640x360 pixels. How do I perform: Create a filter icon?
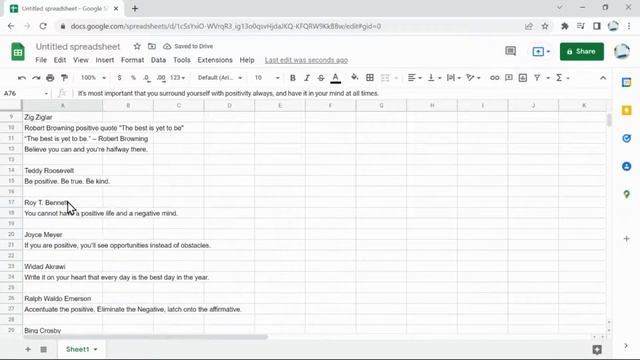pos(537,78)
